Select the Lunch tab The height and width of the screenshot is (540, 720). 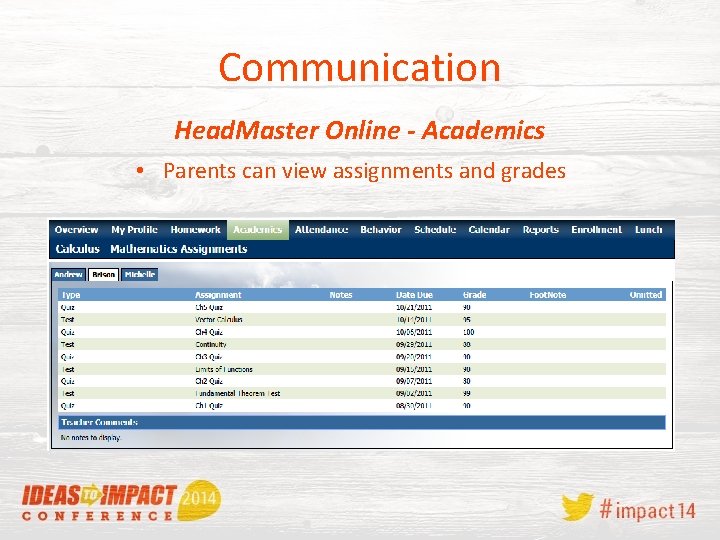pos(648,230)
